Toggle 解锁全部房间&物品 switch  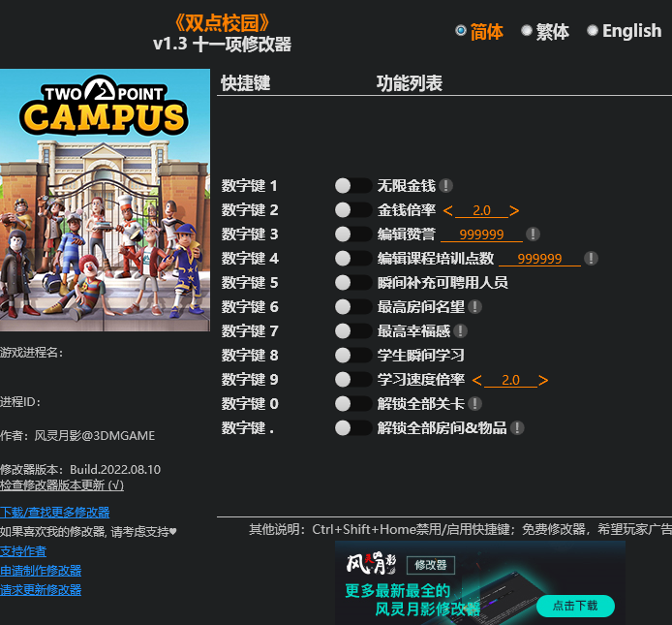(x=353, y=427)
